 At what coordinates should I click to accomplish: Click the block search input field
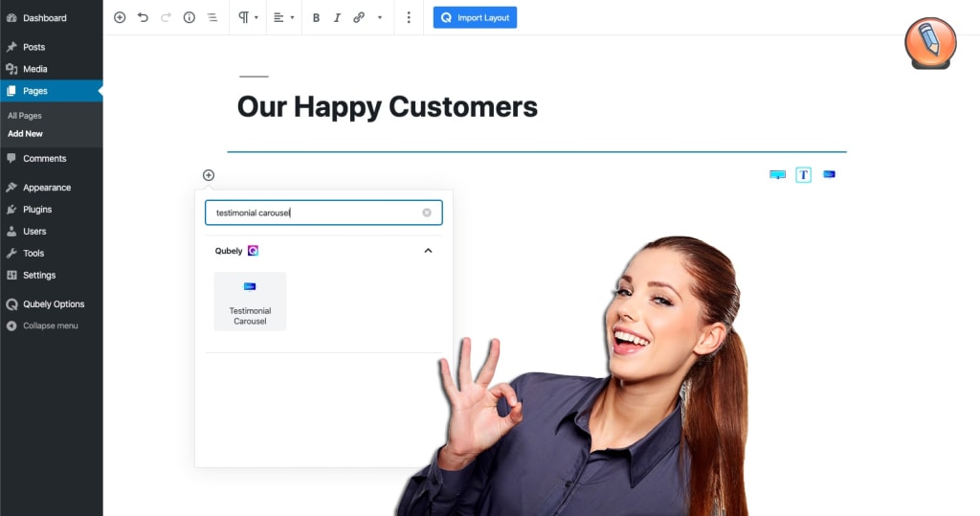pos(323,213)
